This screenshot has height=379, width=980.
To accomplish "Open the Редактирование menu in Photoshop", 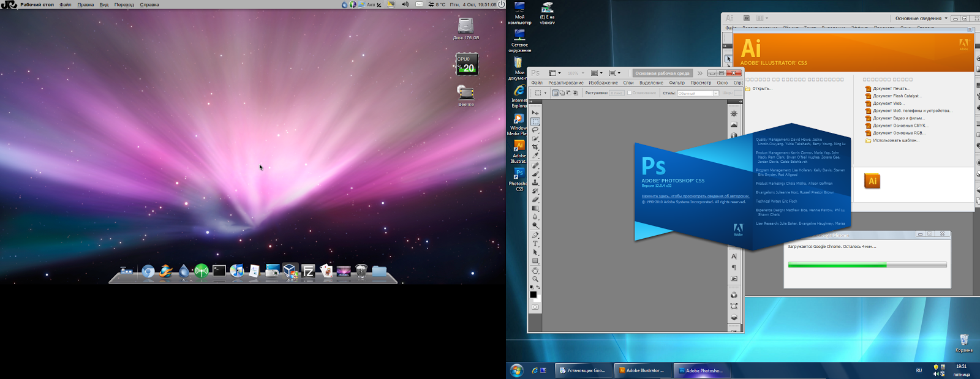I will click(566, 83).
